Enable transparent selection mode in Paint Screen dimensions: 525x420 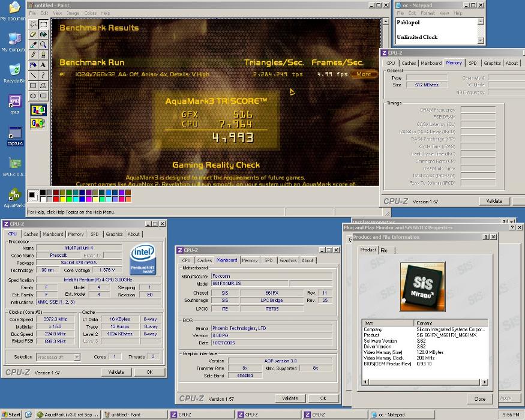38,123
